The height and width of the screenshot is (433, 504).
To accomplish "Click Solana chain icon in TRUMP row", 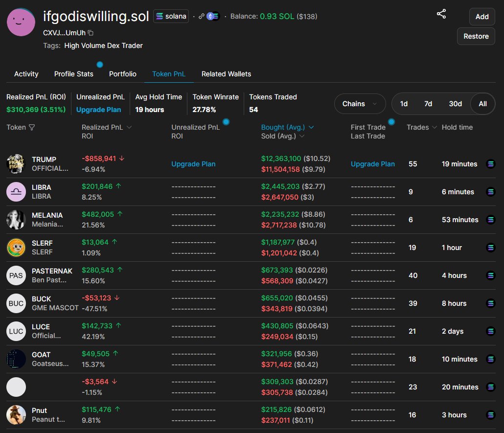I will pyautogui.click(x=490, y=164).
